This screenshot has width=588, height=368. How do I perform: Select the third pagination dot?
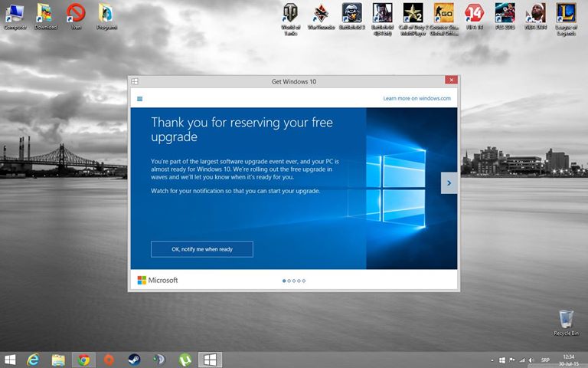[294, 281]
